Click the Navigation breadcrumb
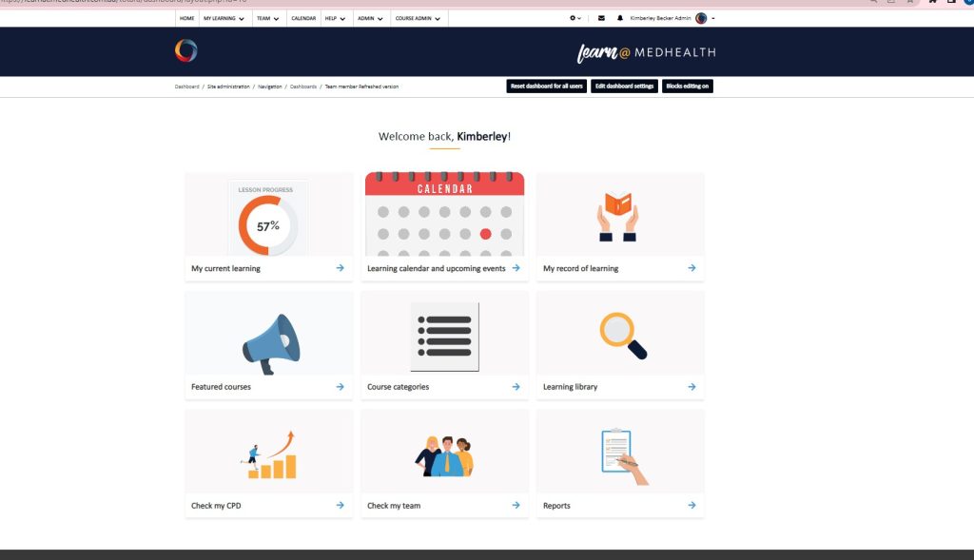Image resolution: width=974 pixels, height=560 pixels. [x=269, y=87]
